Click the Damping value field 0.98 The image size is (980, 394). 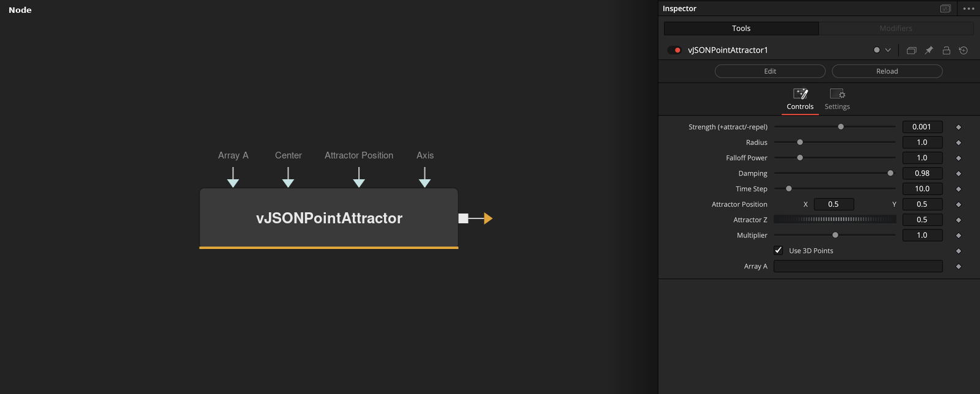click(922, 173)
